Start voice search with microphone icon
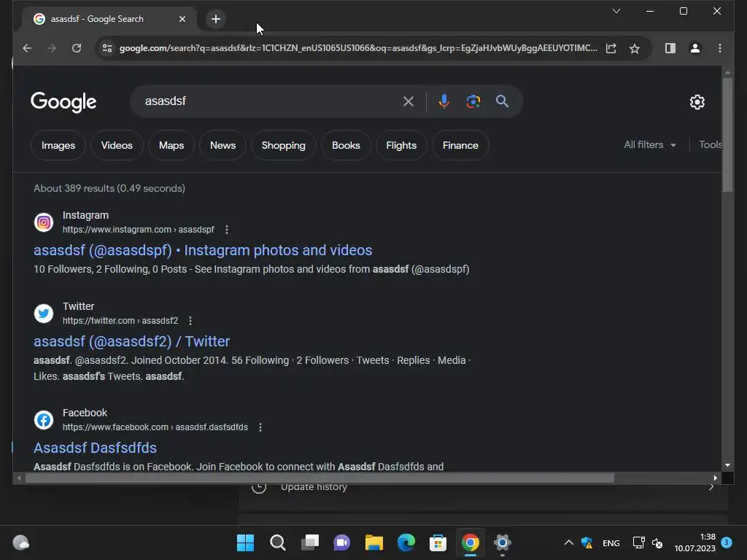747x560 pixels. pos(444,101)
